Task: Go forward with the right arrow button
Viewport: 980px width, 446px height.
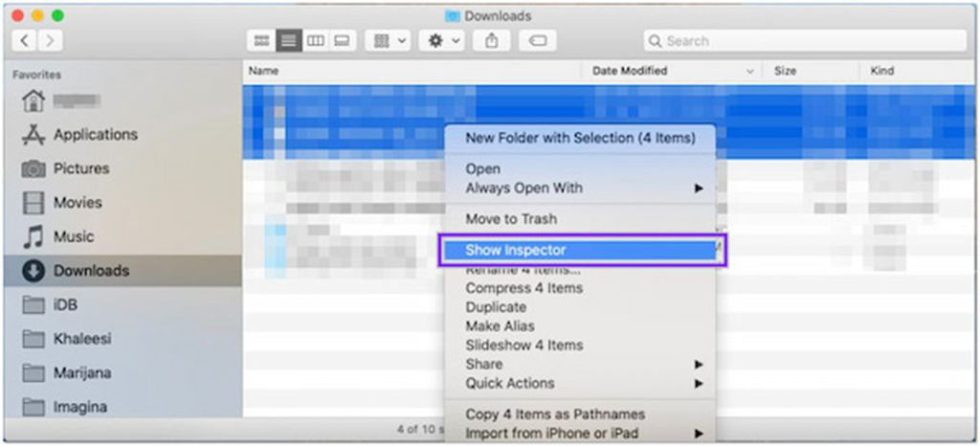Action: click(49, 41)
